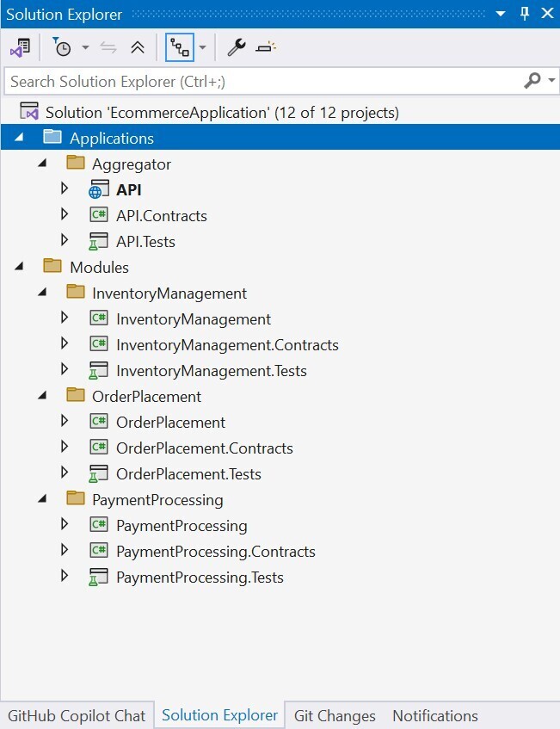Click Sync with Active Document arrows
Viewport: 560px width, 729px height.
[108, 47]
